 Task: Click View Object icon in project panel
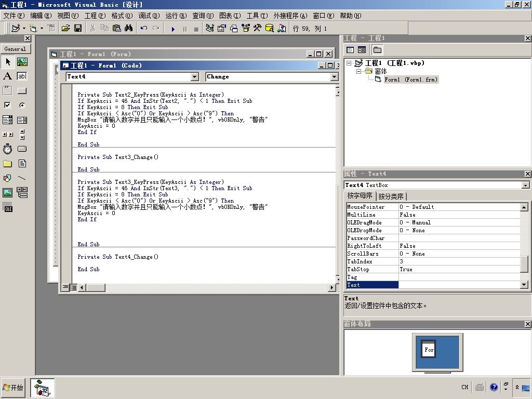[362, 50]
